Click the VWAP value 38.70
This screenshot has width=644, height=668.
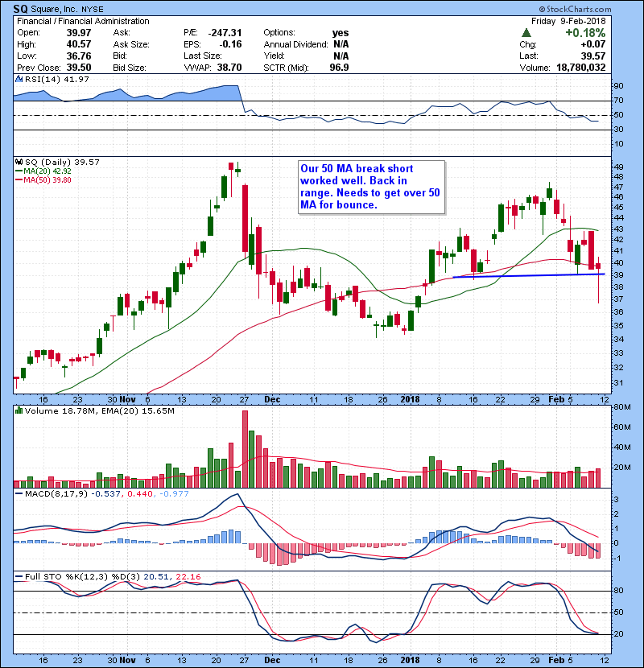[229, 68]
